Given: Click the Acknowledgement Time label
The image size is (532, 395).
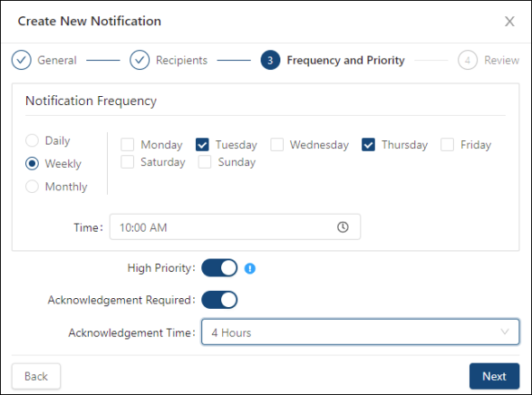Looking at the screenshot, I should coord(132,332).
